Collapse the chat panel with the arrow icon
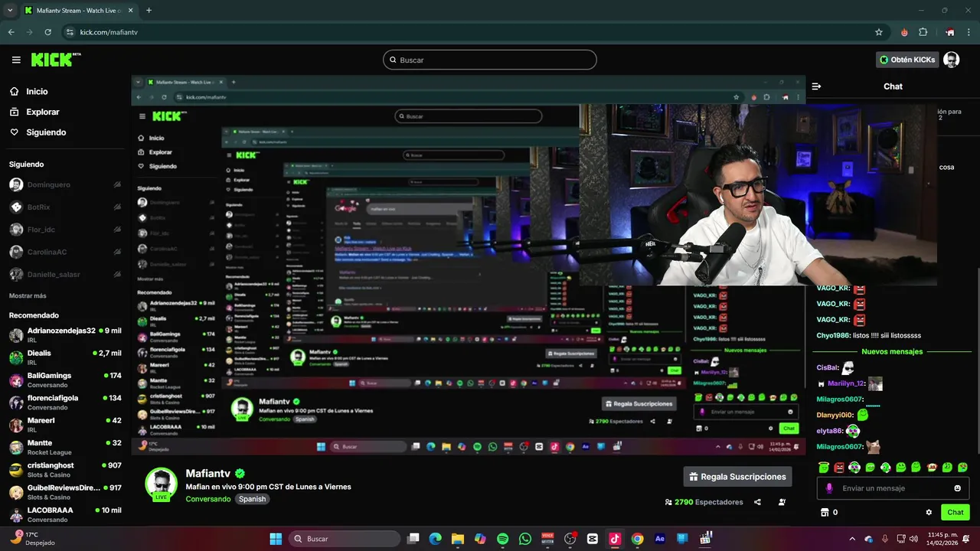Image resolution: width=980 pixels, height=551 pixels. pos(816,86)
